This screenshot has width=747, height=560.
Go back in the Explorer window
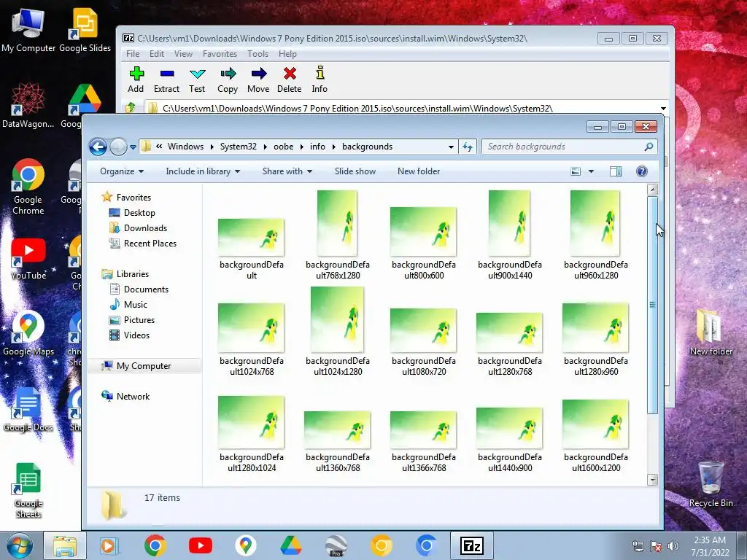pyautogui.click(x=98, y=147)
